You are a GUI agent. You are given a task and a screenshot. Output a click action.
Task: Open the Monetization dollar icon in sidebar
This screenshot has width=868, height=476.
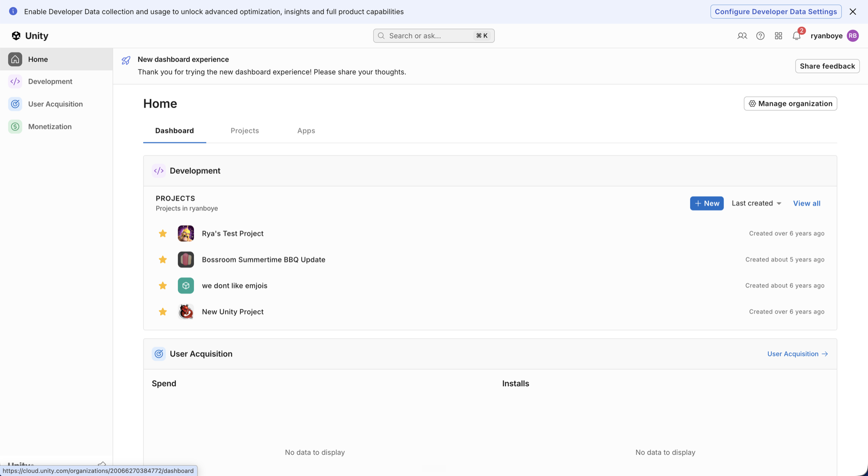point(15,126)
